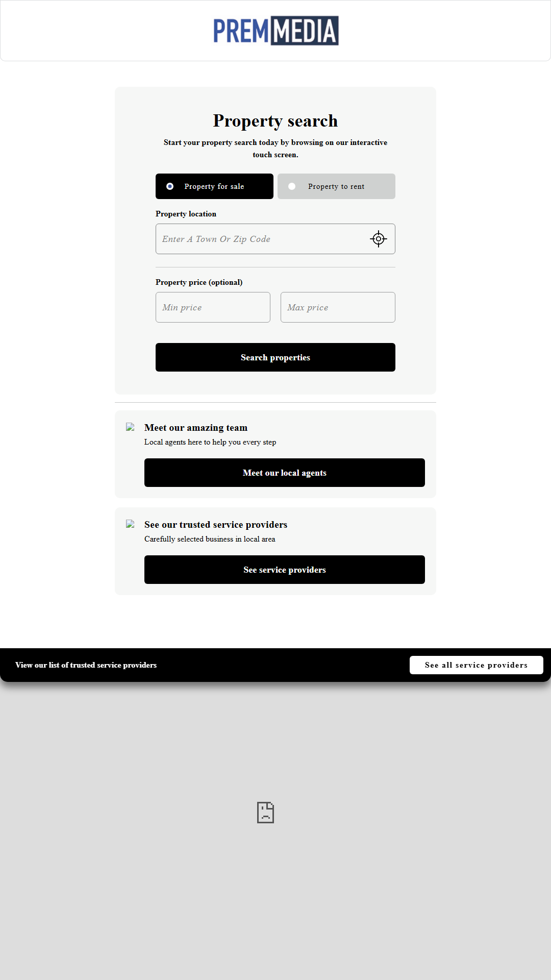Image resolution: width=551 pixels, height=980 pixels.
Task: Click the Search properties button
Action: [x=275, y=357]
